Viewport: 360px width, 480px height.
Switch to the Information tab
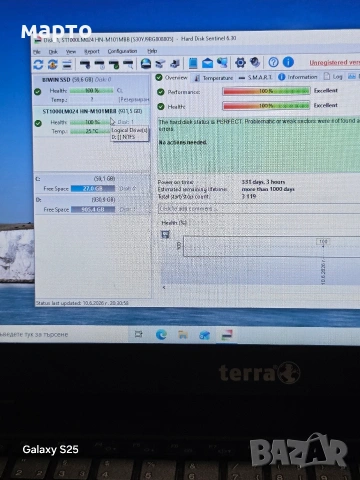[x=297, y=77]
